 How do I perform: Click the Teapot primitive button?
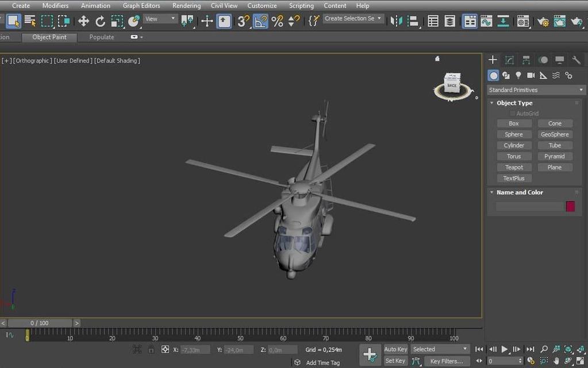pos(514,167)
